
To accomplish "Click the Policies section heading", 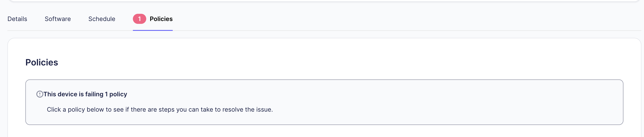I will (42, 62).
